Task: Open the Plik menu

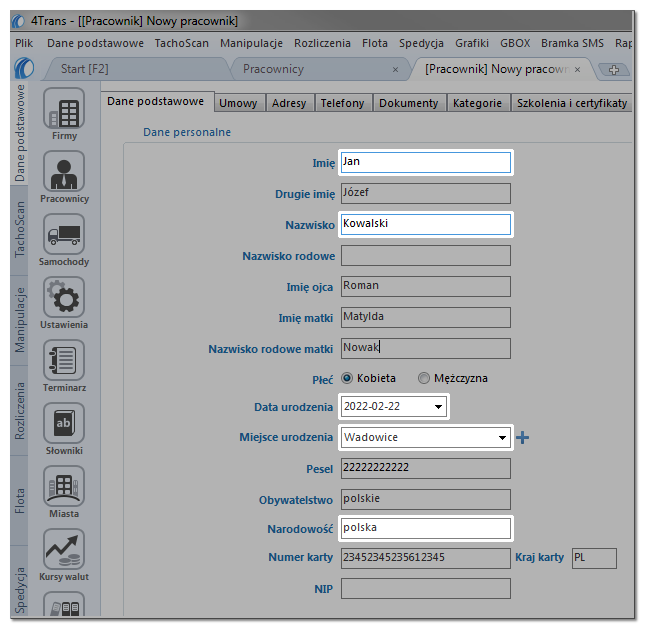Action: click(x=24, y=43)
